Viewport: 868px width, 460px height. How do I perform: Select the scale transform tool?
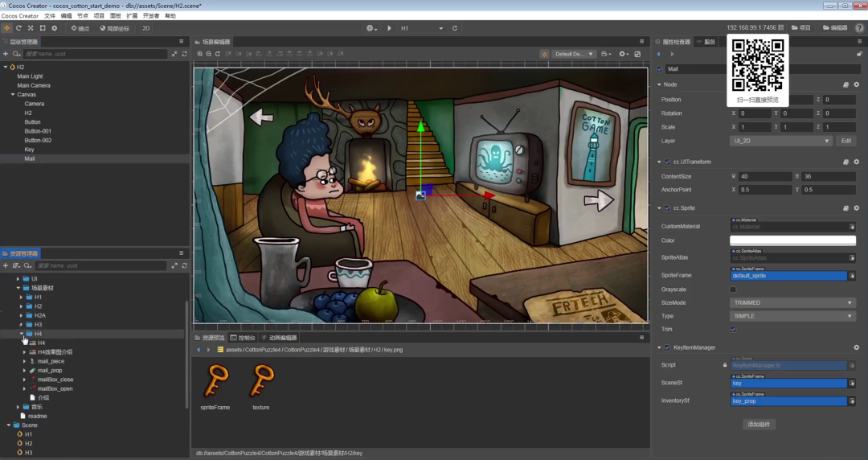click(31, 27)
